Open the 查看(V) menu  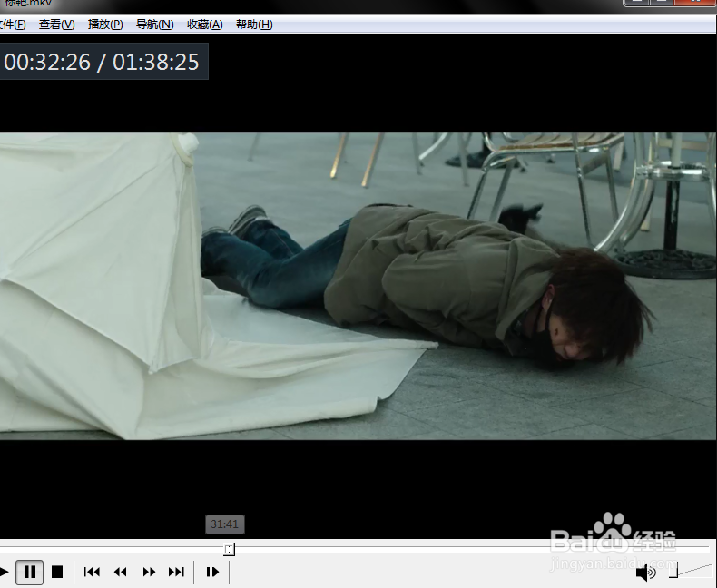click(x=56, y=24)
